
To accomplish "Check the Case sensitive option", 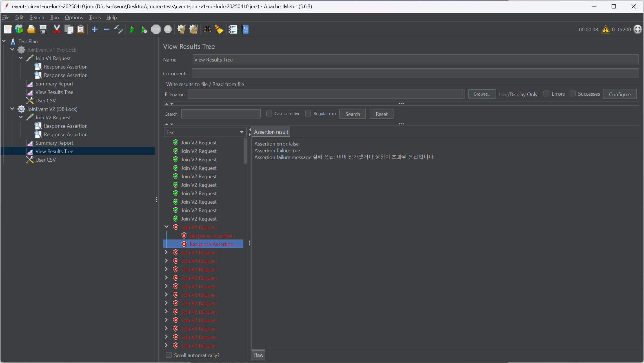I will (269, 114).
